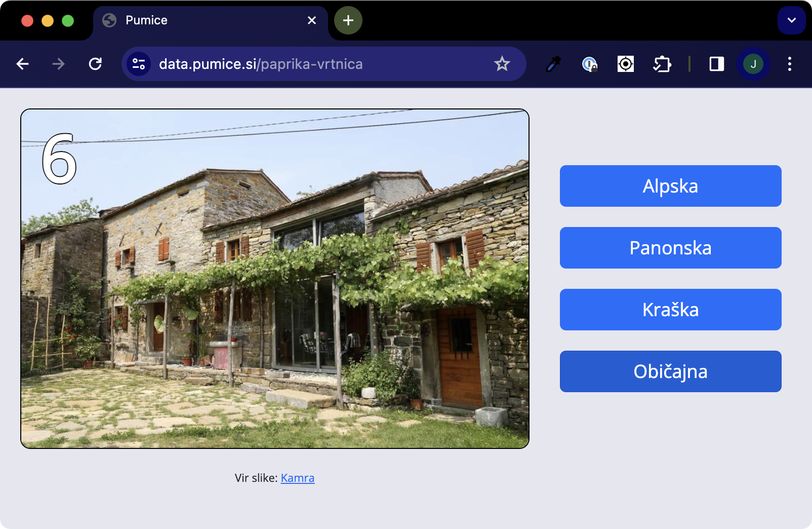Click the target-shaped extension icon
Image resolution: width=812 pixels, height=529 pixels.
coord(626,64)
